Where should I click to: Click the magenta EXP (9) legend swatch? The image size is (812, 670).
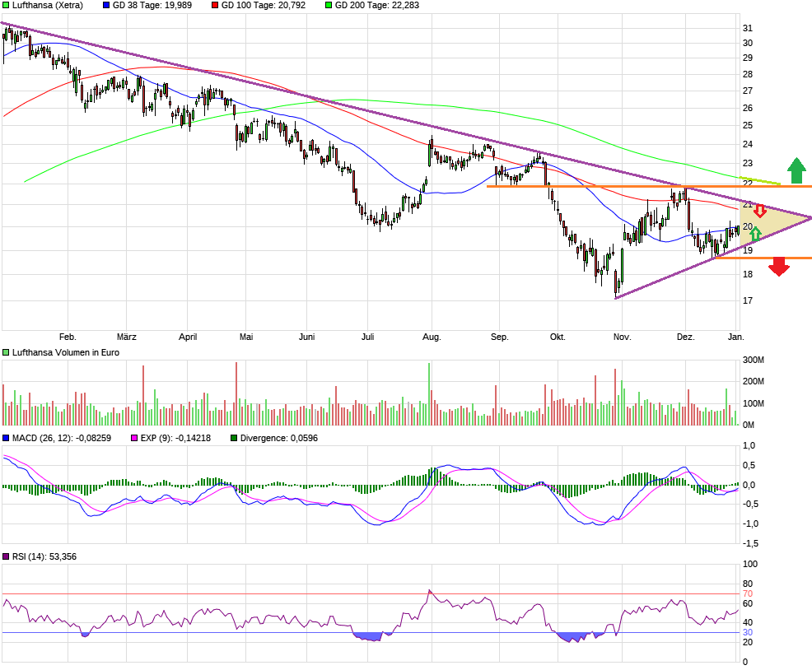(134, 438)
